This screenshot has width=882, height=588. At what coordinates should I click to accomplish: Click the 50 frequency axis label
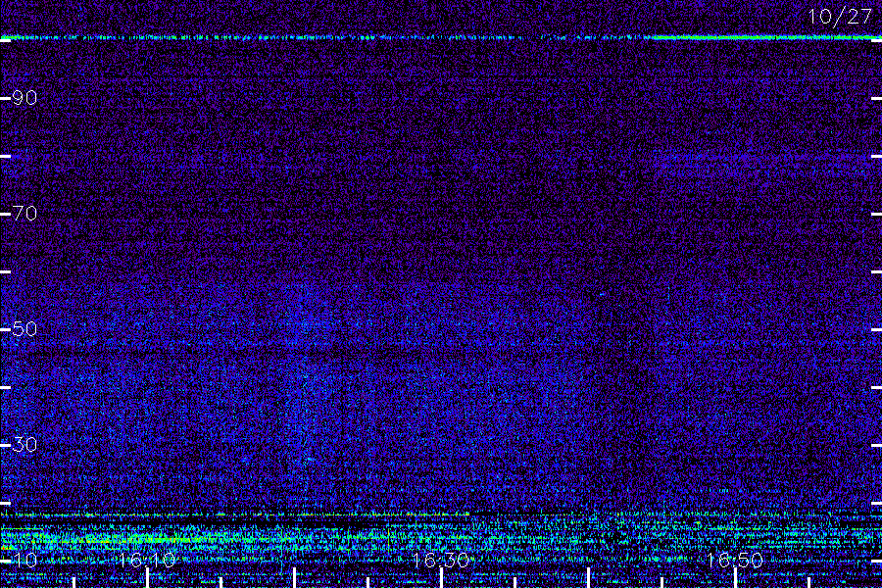tap(24, 328)
